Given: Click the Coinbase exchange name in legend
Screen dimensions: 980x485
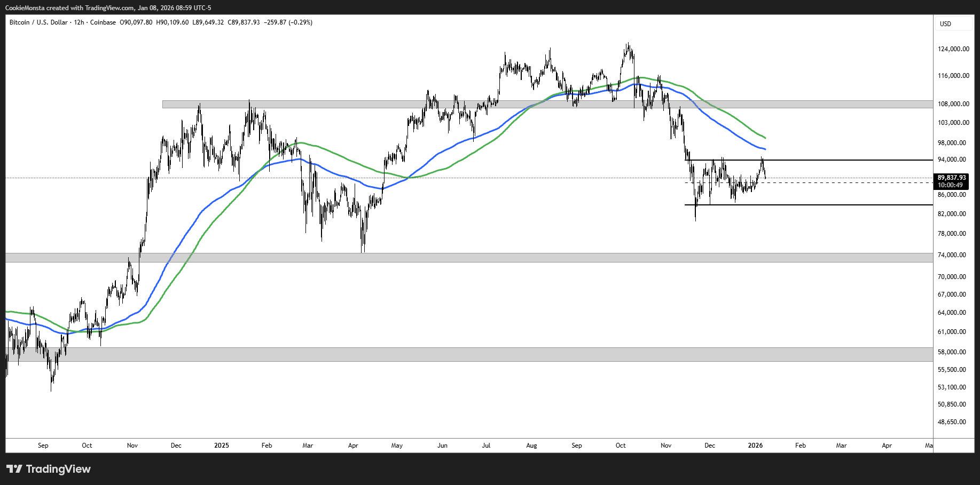Looking at the screenshot, I should 103,22.
